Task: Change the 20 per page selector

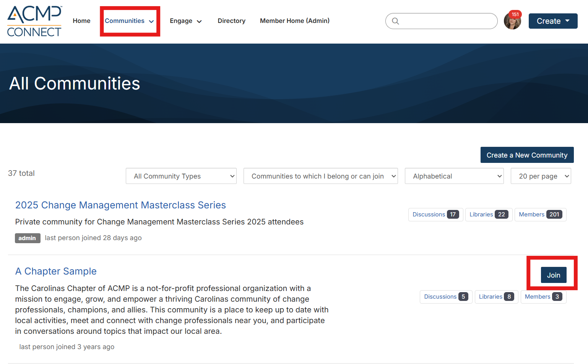Action: (x=541, y=176)
